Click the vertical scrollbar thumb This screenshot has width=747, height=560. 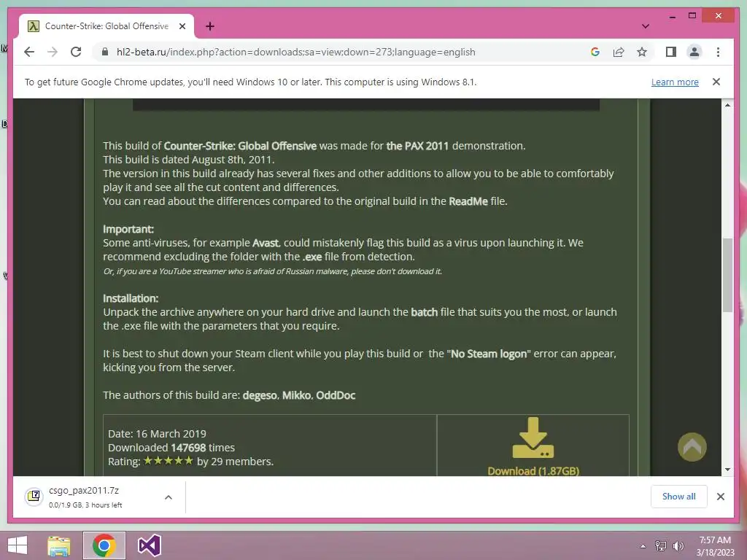(727, 275)
